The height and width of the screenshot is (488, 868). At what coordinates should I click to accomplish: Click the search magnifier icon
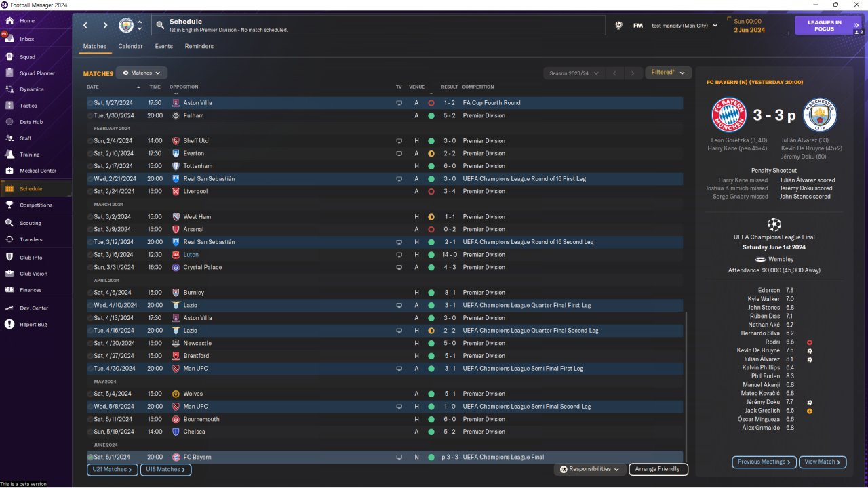coord(160,26)
